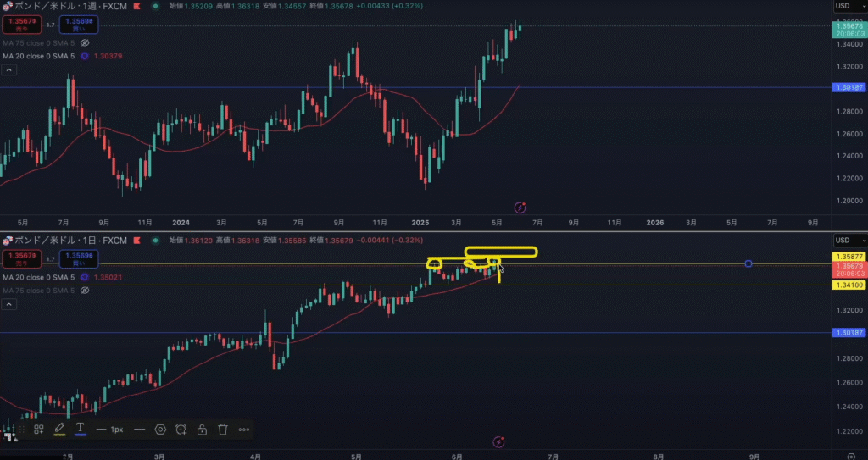Viewport: 868px width, 460px height.
Task: Open USD currency dropdown on weekly chart
Action: (850, 6)
